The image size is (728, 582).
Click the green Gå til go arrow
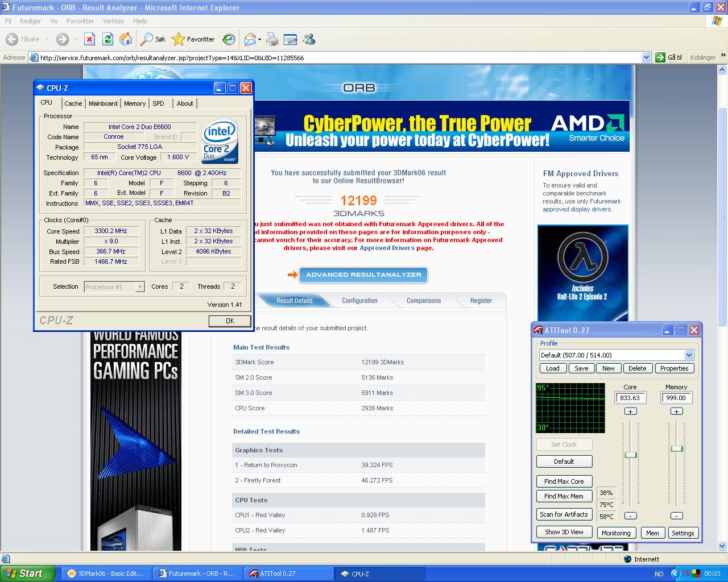click(x=660, y=57)
